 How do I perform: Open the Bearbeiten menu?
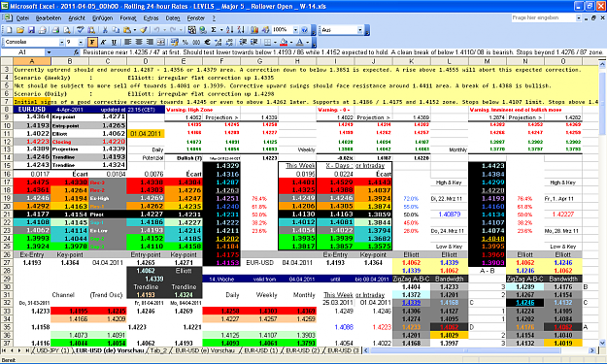[49, 17]
